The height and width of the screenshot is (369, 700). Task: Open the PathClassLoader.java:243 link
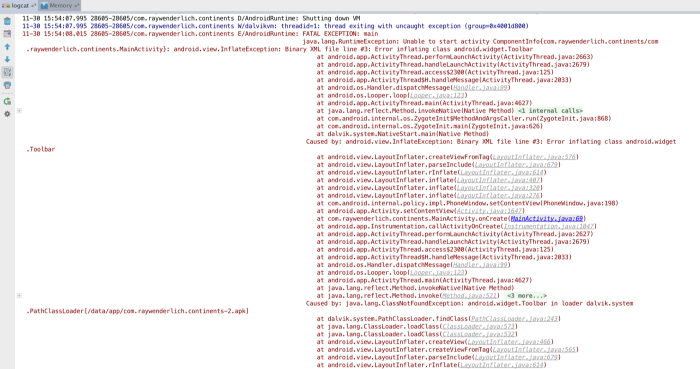(514, 319)
